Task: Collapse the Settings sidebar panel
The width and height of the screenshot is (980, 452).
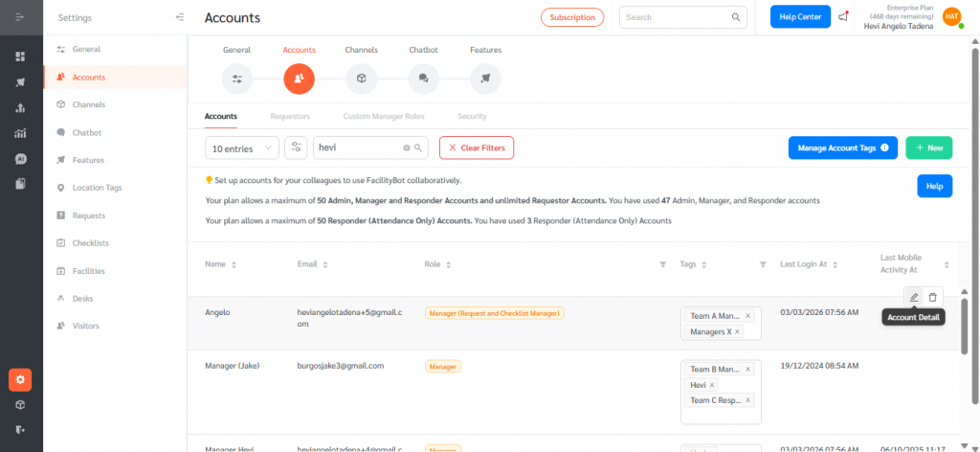Action: (180, 17)
